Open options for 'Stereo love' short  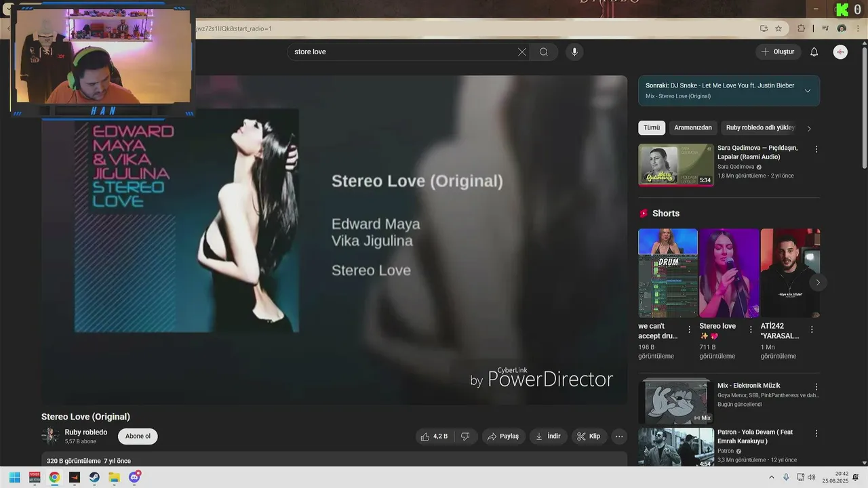751,329
